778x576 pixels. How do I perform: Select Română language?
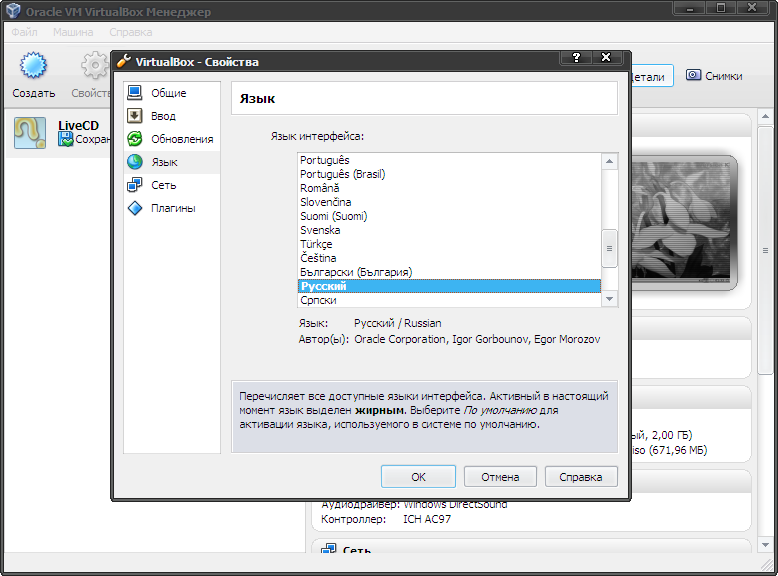pos(450,188)
